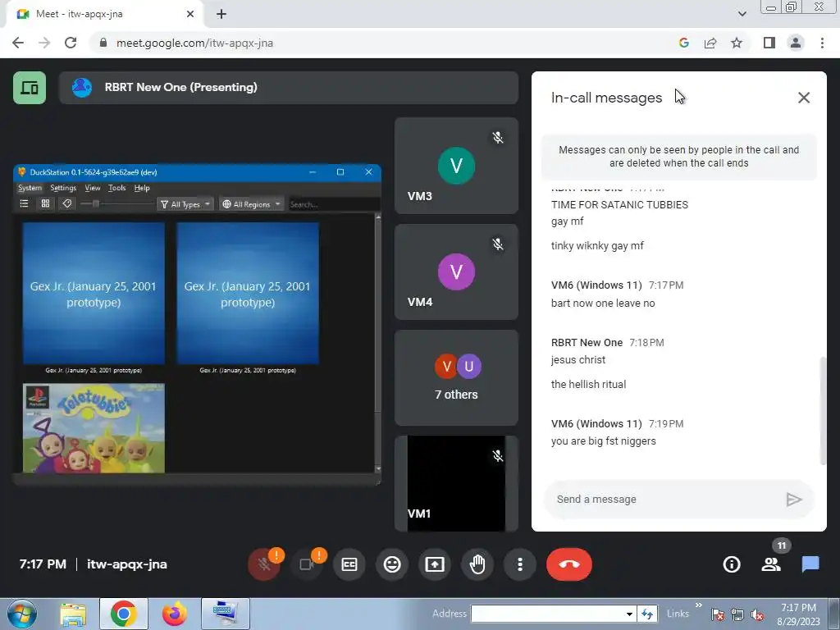This screenshot has height=630, width=840.
Task: Click the VM3 muted microphone icon
Action: (x=498, y=138)
